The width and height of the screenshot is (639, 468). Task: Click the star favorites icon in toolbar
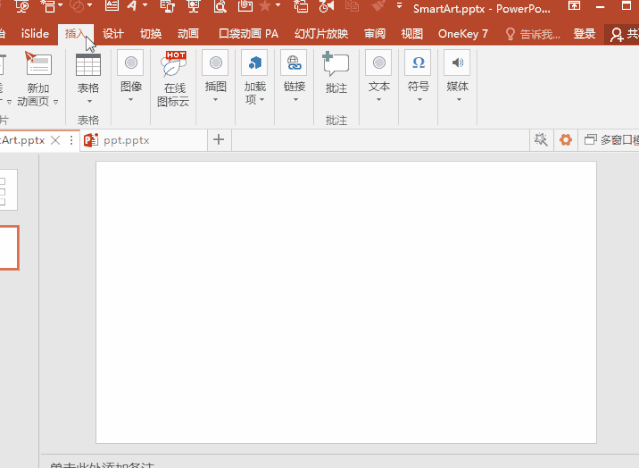click(x=265, y=6)
